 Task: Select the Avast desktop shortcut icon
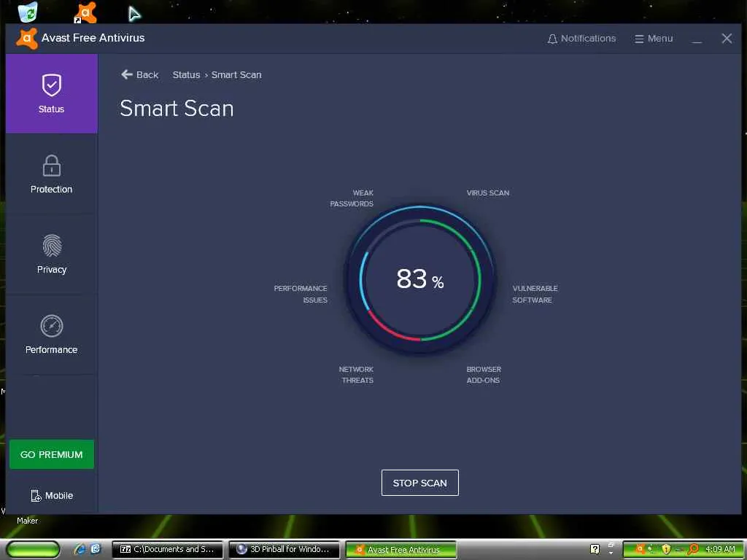[x=86, y=12]
